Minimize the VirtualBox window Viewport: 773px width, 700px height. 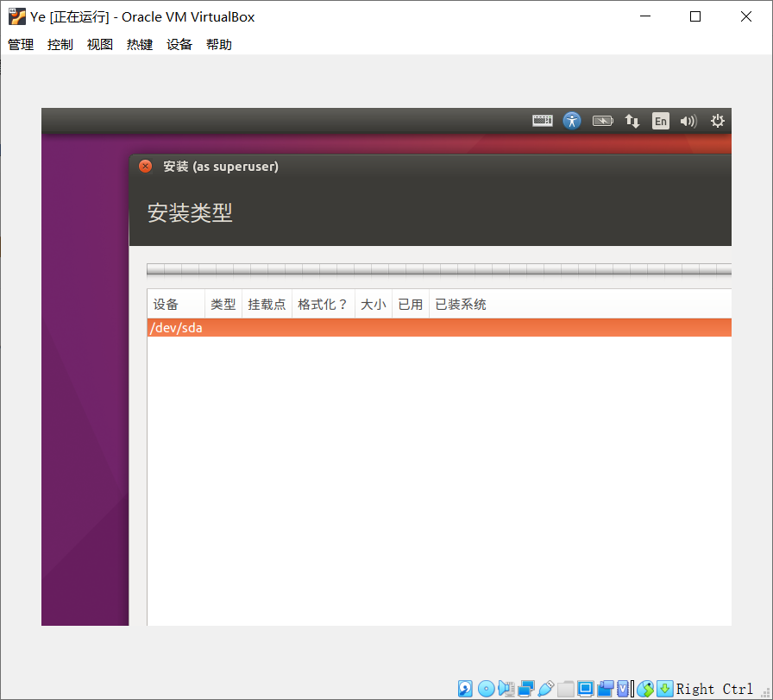click(x=645, y=16)
